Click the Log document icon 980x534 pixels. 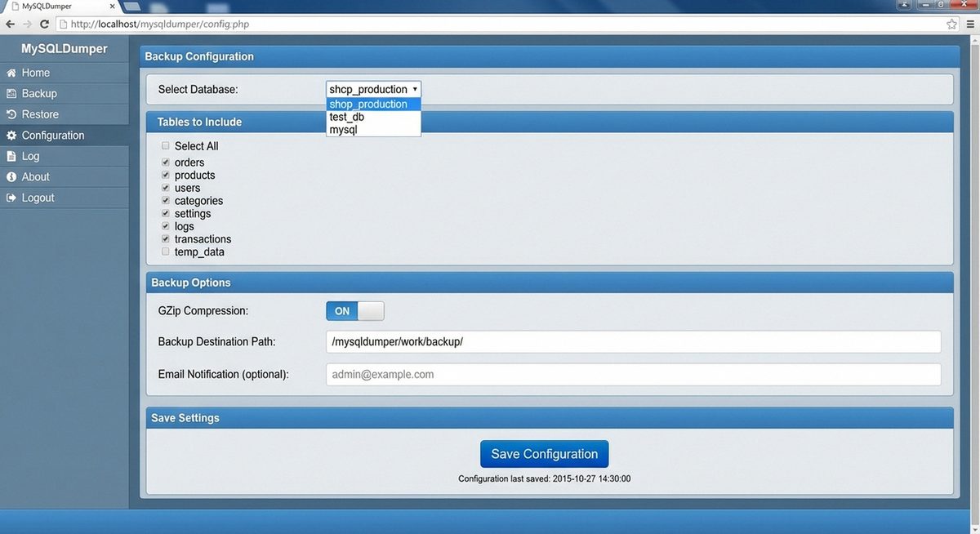coord(11,156)
